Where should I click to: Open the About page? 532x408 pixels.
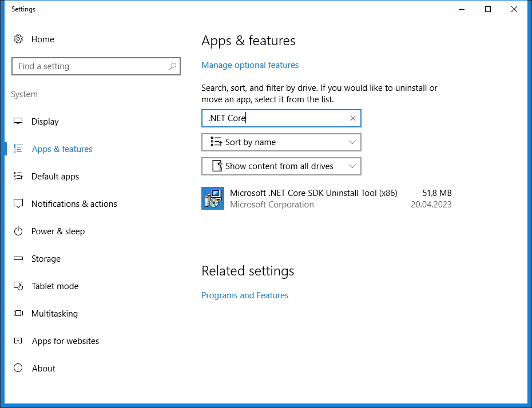pyautogui.click(x=43, y=368)
